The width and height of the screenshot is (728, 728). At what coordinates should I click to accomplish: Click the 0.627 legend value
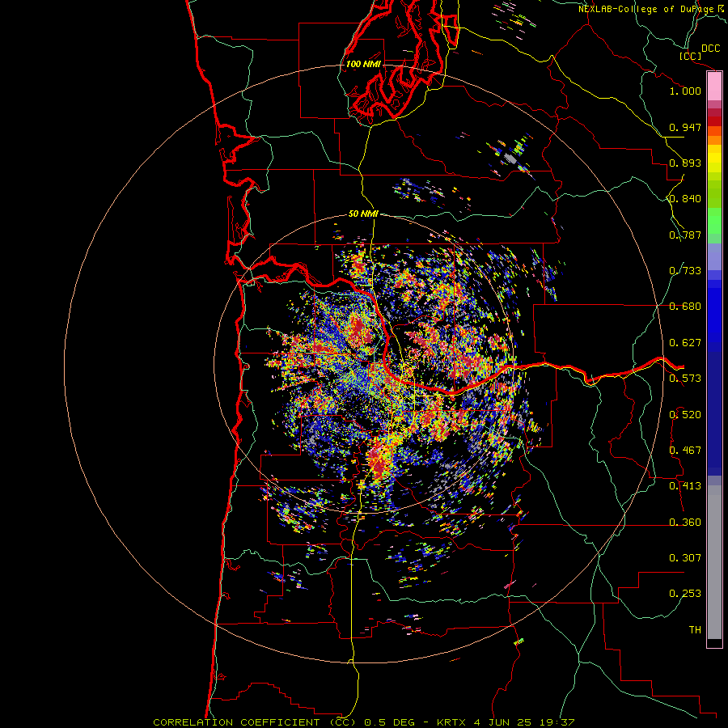coord(685,343)
